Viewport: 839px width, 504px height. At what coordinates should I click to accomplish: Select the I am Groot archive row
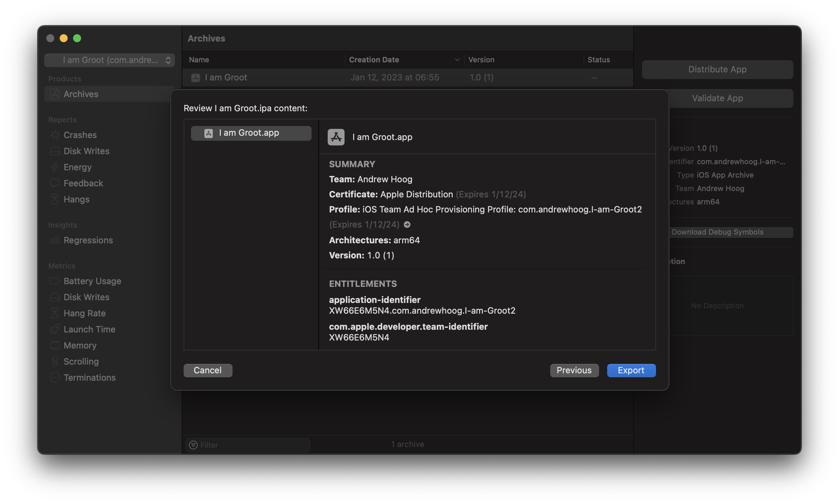[407, 78]
